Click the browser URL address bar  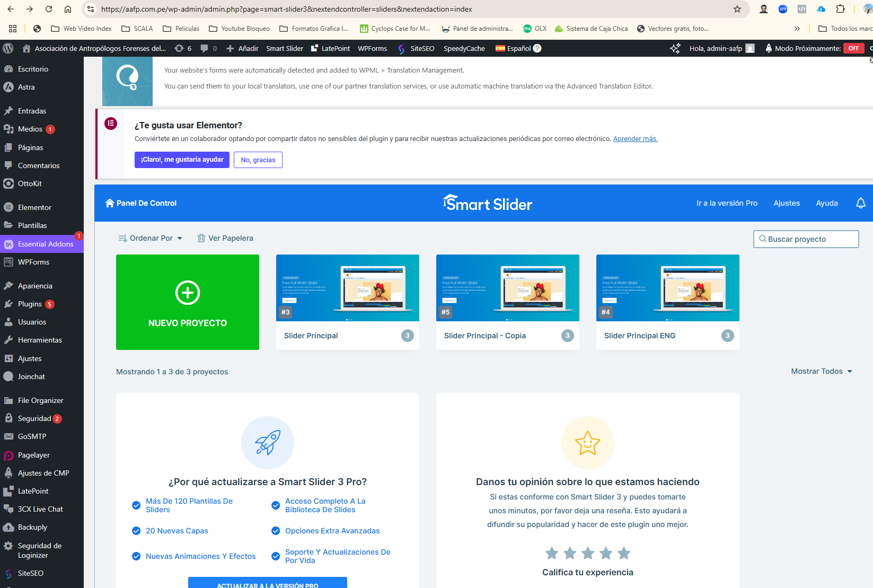(x=413, y=9)
